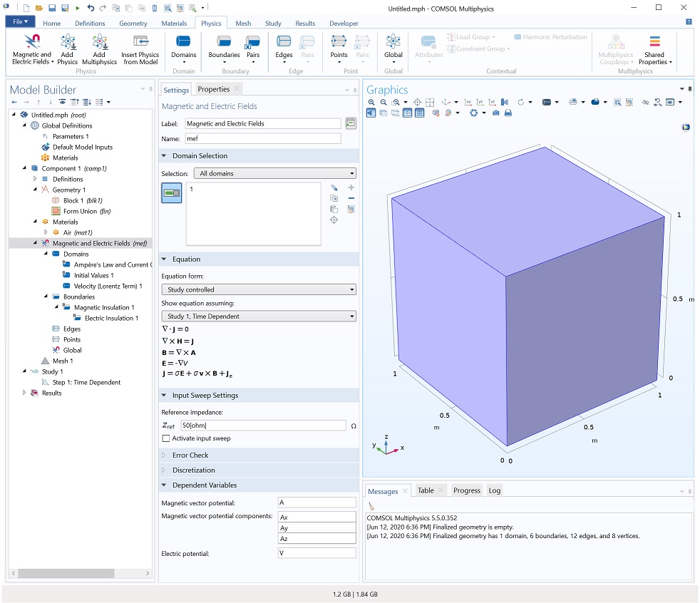Screen dimensions: 700x603
Task: Click the Graphics camera snapshot icon
Action: [x=495, y=113]
